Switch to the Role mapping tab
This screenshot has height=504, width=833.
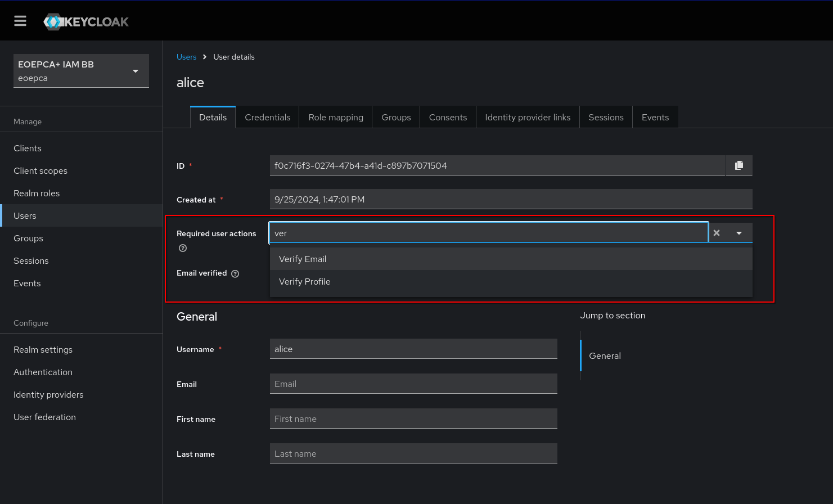click(336, 117)
